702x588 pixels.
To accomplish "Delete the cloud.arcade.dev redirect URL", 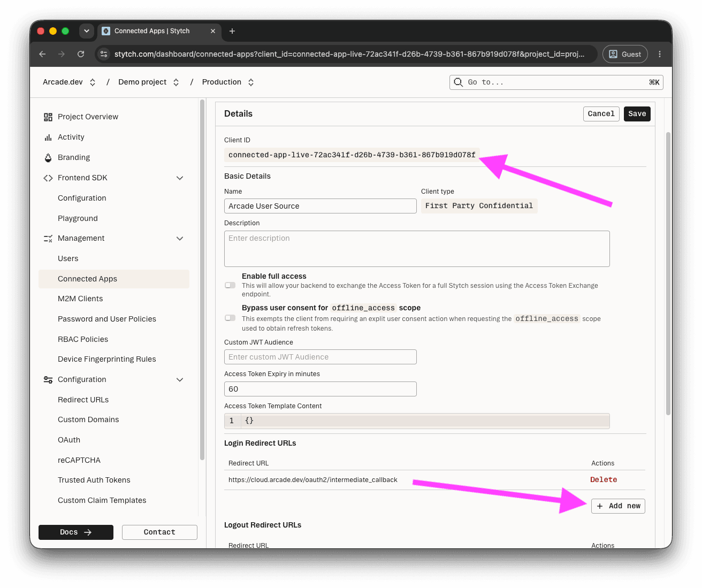I will pyautogui.click(x=604, y=480).
